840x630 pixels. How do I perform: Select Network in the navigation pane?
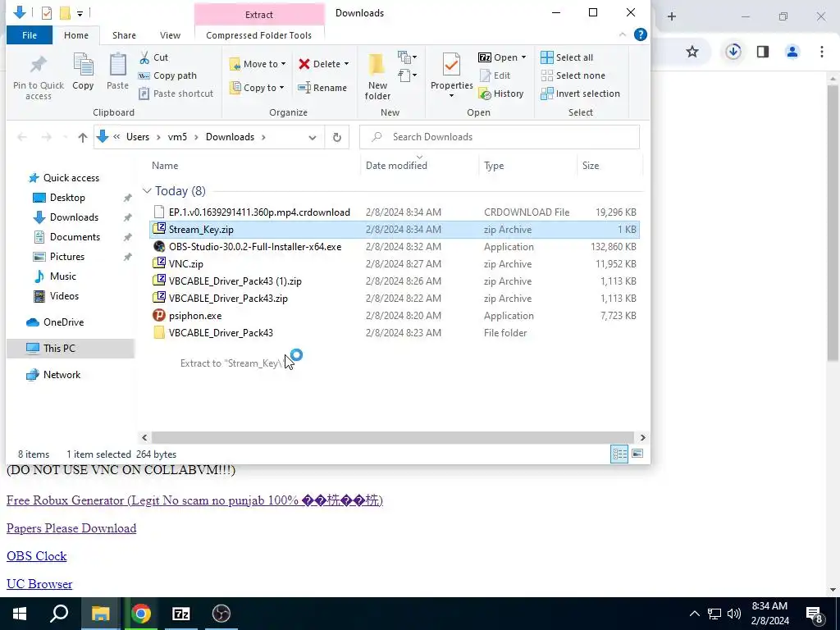click(x=62, y=374)
